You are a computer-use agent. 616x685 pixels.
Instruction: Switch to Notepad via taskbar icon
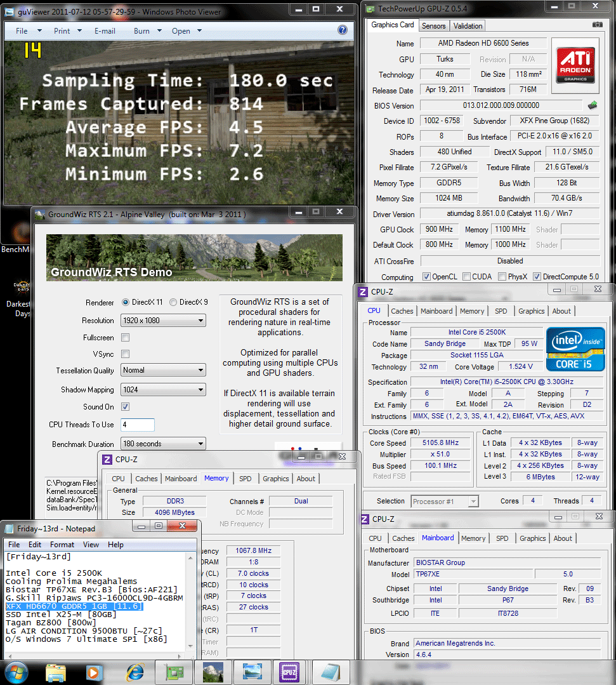point(331,673)
